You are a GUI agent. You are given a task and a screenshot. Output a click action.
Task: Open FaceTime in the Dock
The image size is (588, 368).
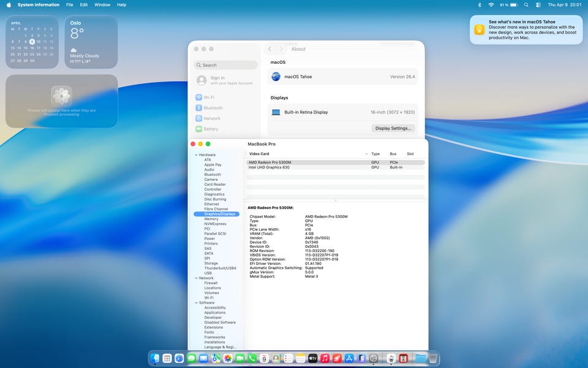[240, 358]
